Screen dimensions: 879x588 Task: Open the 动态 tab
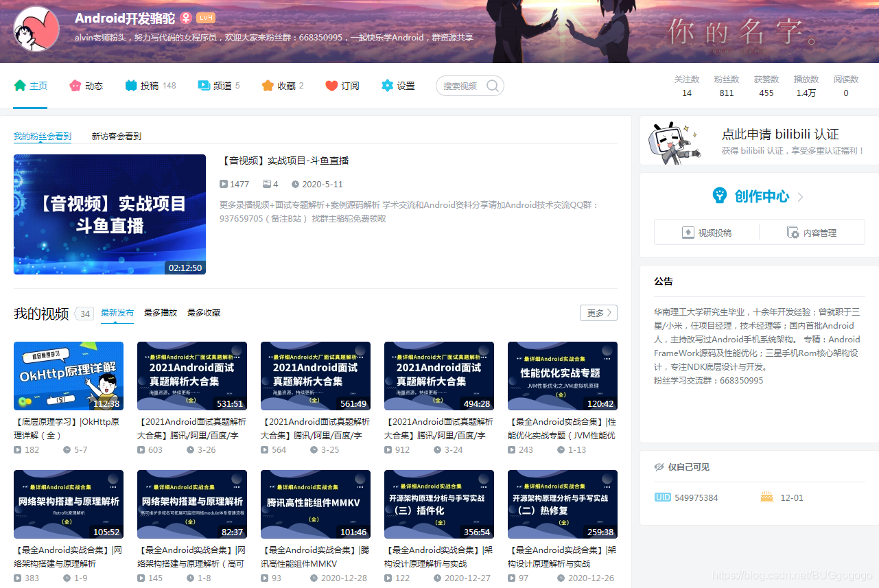[86, 86]
